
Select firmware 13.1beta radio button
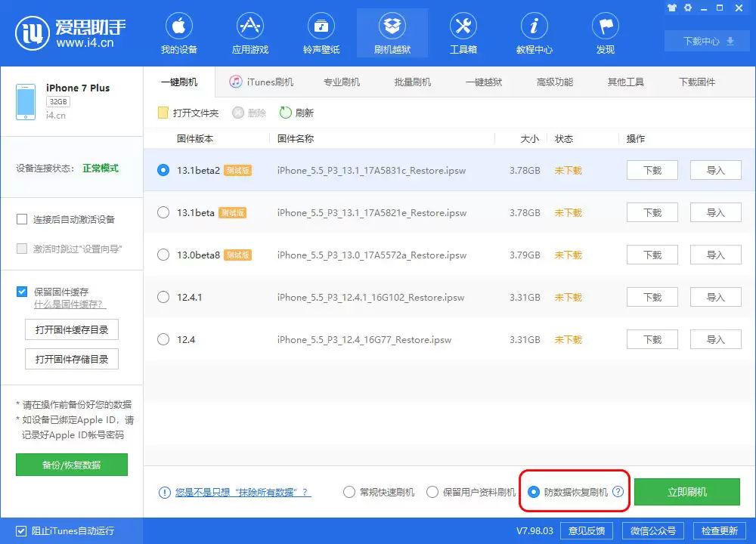163,212
